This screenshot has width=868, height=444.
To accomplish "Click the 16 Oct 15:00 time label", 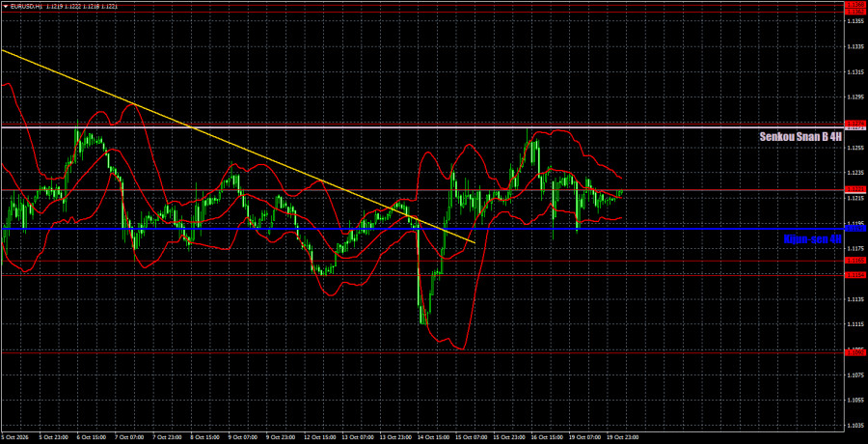I will coord(545,437).
